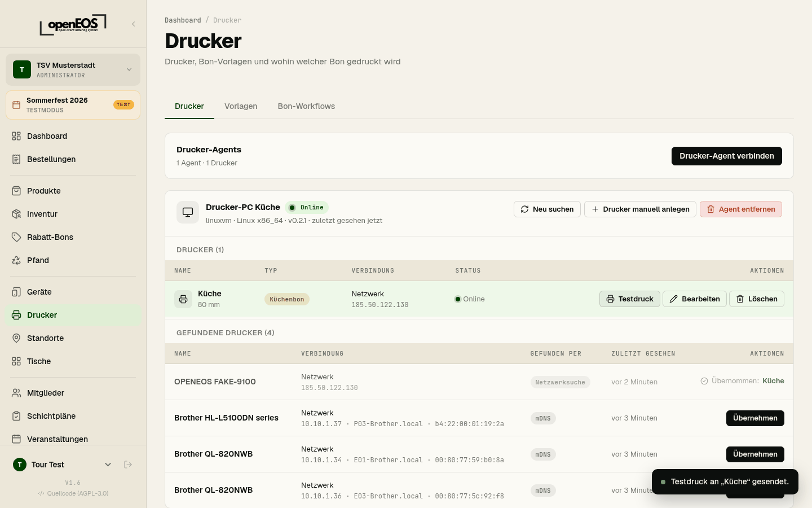Viewport: 812px width, 508px height.
Task: Click the OPENEOS FAKE-9100 printer name
Action: (215, 382)
